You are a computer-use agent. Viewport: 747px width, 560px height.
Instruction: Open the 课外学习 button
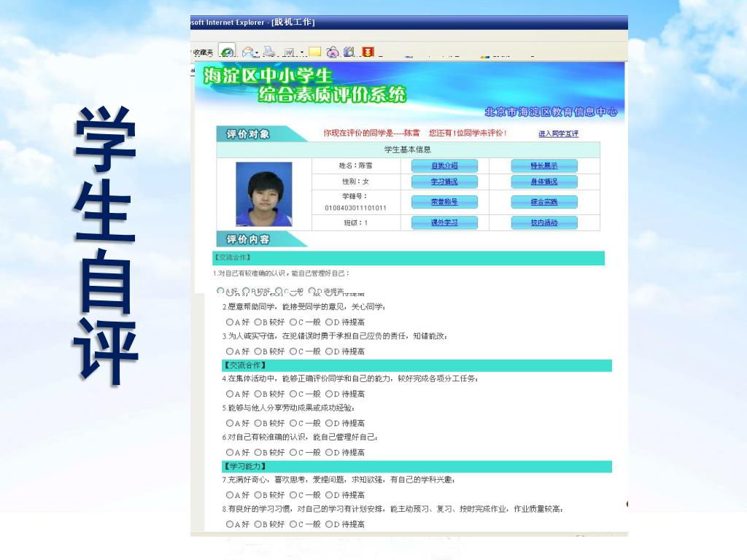coord(444,222)
